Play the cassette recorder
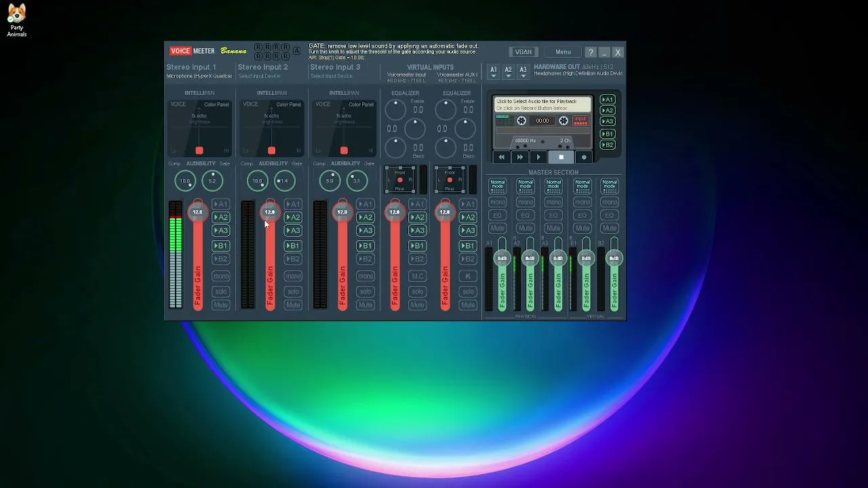This screenshot has width=868, height=488. click(x=539, y=157)
